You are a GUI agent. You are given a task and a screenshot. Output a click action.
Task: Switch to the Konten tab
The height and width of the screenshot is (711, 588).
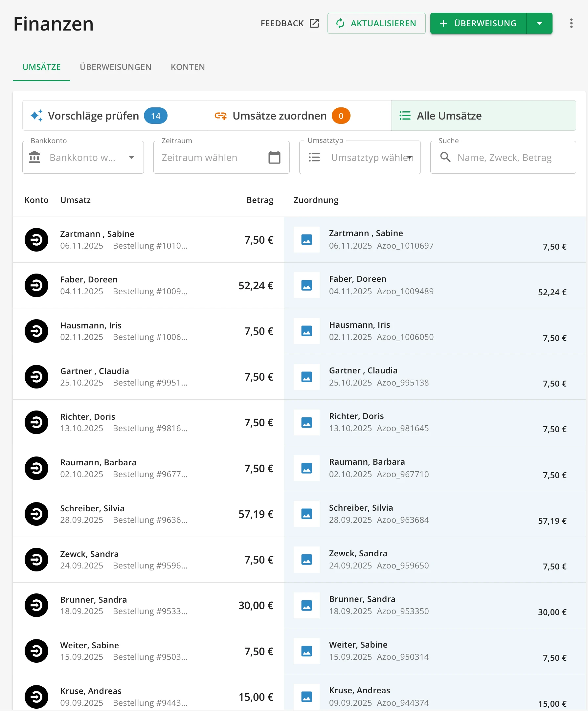[x=188, y=67]
